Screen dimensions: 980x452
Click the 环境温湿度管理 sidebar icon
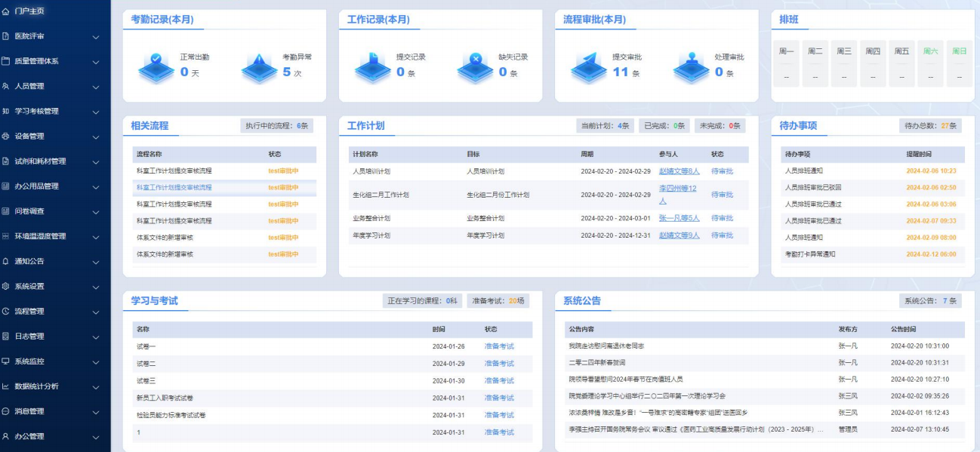click(x=6, y=236)
